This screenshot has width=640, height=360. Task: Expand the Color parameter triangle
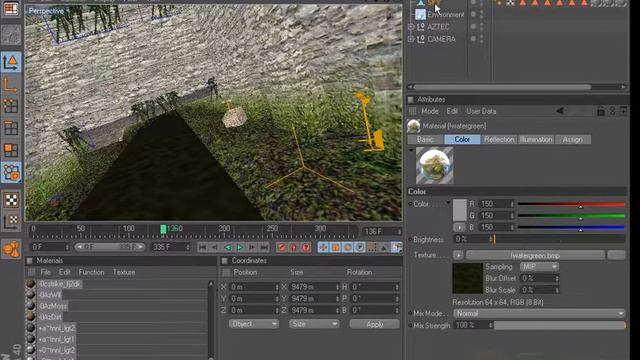point(448,203)
